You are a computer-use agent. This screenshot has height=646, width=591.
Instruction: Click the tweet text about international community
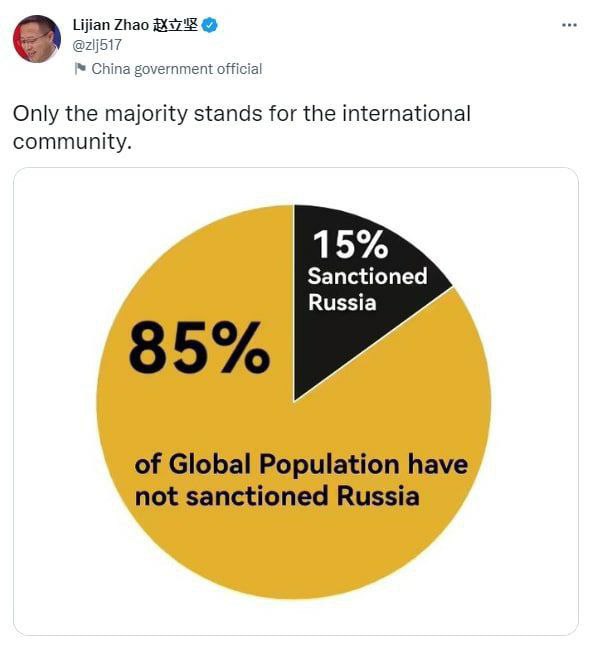coord(242,127)
